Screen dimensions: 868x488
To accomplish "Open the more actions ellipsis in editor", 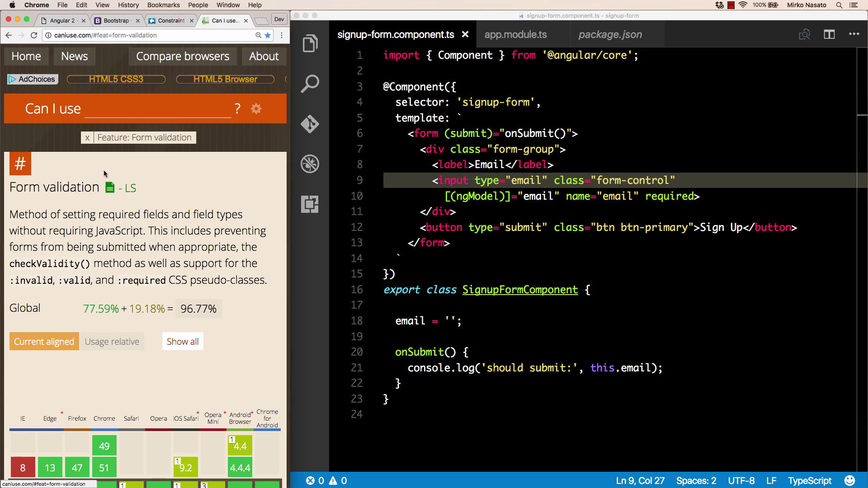I will [854, 34].
